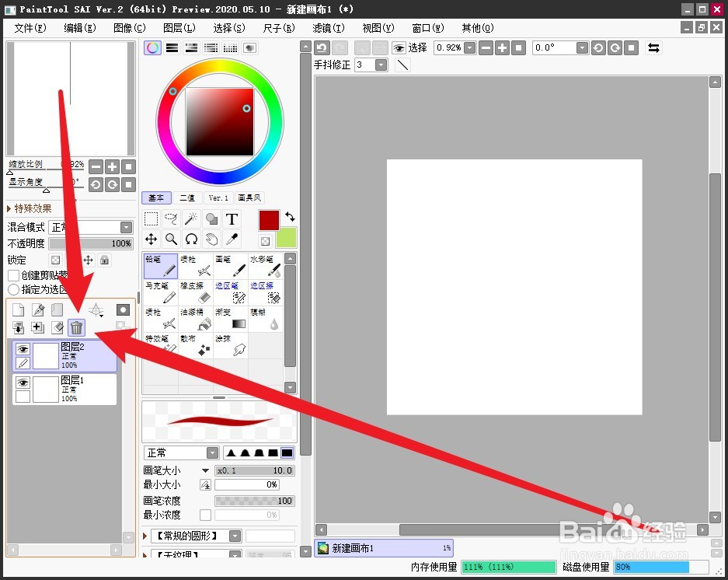Merge layer down icon

coord(18,327)
